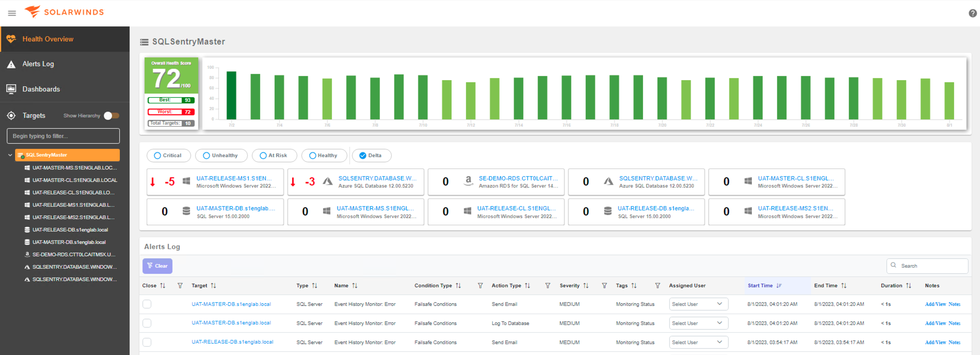The height and width of the screenshot is (355, 980).
Task: Click the Dashboards monitor icon
Action: click(11, 89)
